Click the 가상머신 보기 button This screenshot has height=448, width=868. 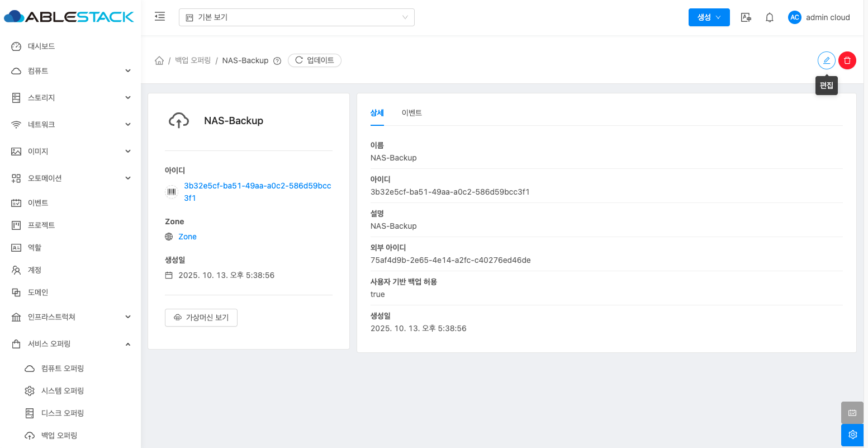pos(201,318)
